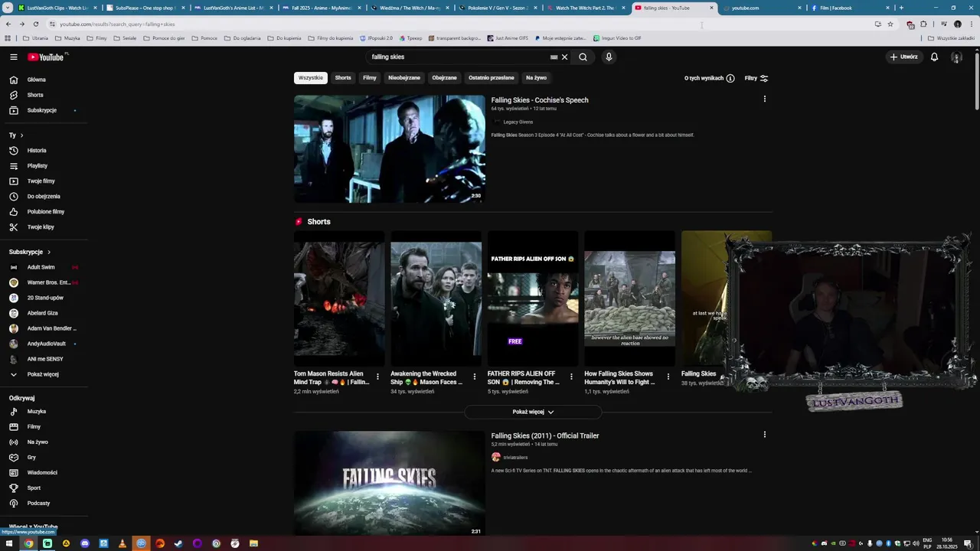Open Subskrypcje in the sidebar

pos(44,110)
